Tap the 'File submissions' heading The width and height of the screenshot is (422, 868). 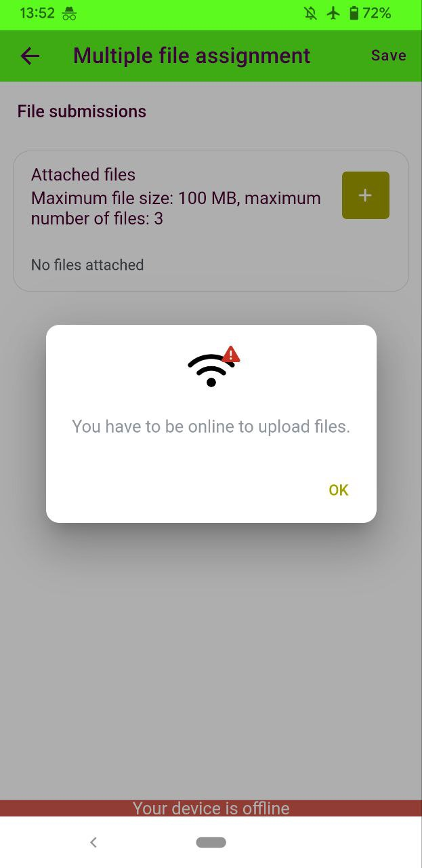(82, 111)
